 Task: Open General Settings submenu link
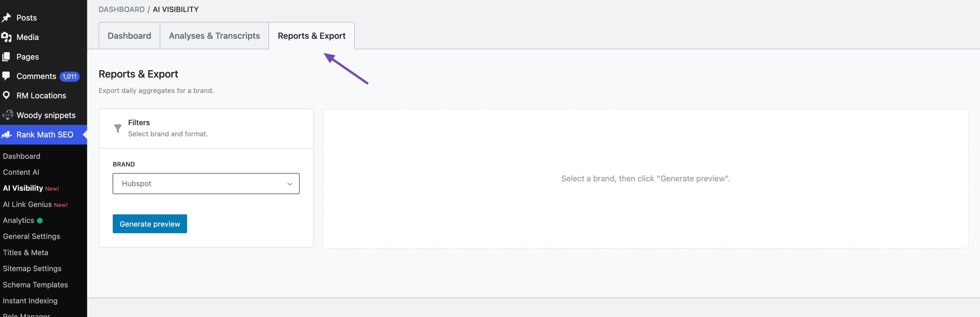[x=31, y=237]
